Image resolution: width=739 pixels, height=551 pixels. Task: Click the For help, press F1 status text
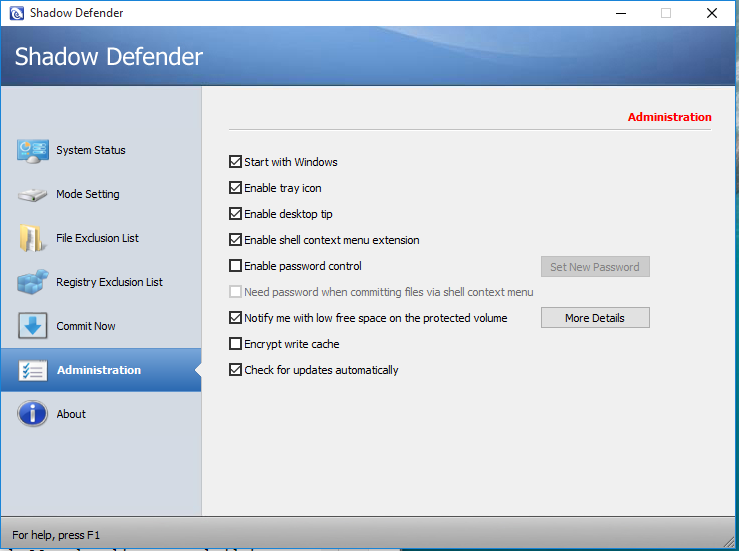pyautogui.click(x=56, y=535)
